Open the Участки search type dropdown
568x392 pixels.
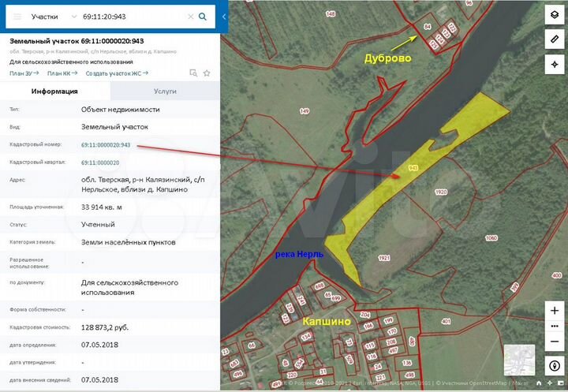click(x=54, y=16)
